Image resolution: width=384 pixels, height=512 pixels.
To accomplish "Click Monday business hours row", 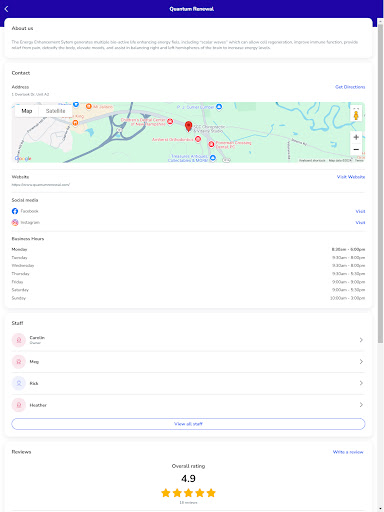I will [x=188, y=249].
